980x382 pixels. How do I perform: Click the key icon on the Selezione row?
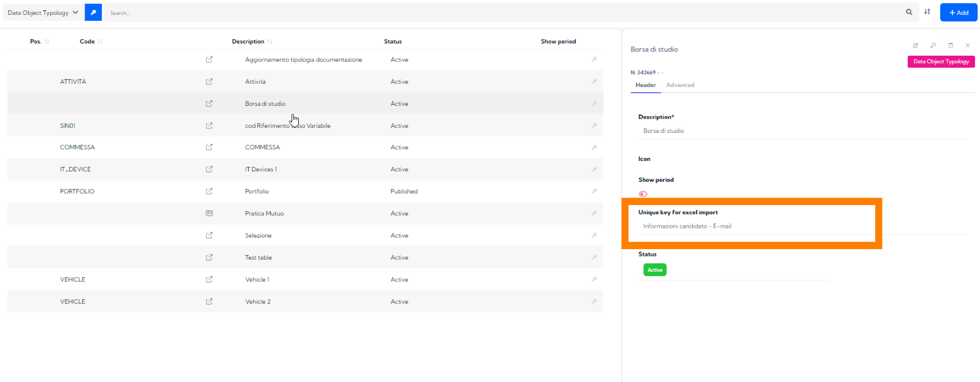point(594,235)
